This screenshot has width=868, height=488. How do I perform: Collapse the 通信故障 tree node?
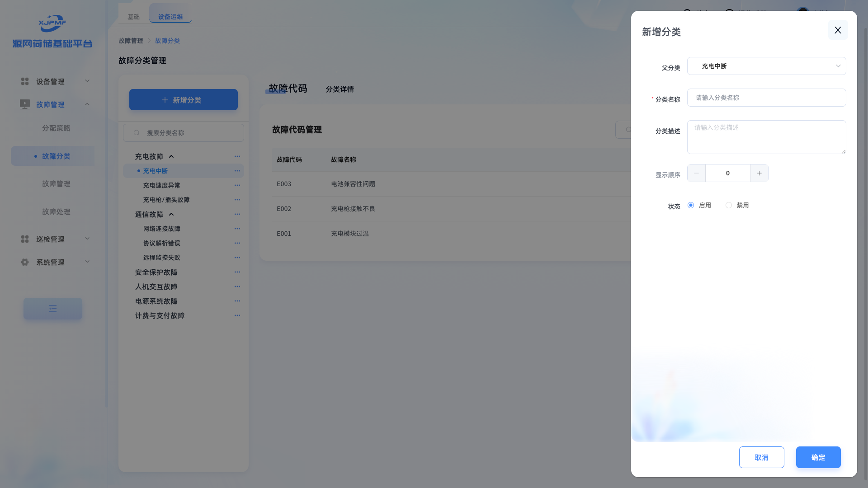(x=171, y=214)
